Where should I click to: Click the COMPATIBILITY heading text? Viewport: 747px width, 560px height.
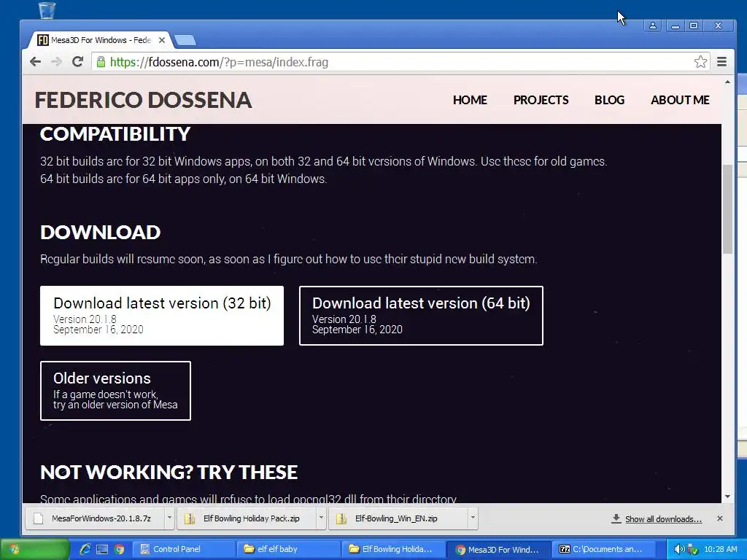pos(115,134)
